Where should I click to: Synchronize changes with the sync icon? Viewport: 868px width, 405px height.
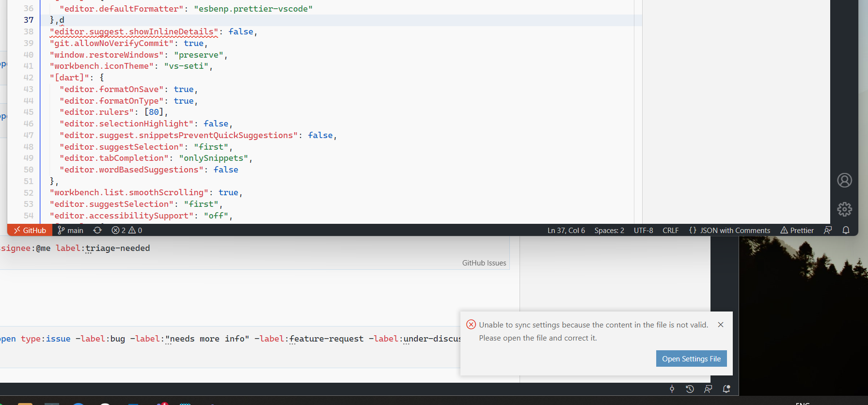[x=97, y=230]
